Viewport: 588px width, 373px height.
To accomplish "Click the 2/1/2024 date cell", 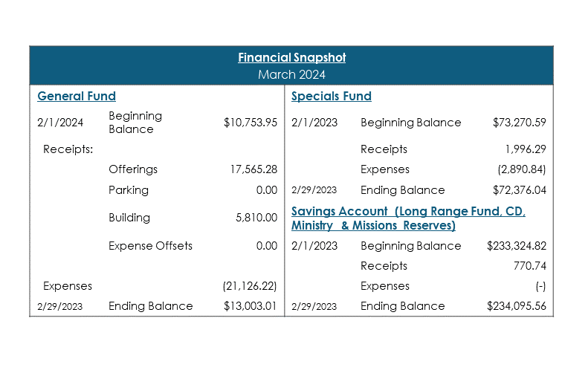I will [60, 123].
